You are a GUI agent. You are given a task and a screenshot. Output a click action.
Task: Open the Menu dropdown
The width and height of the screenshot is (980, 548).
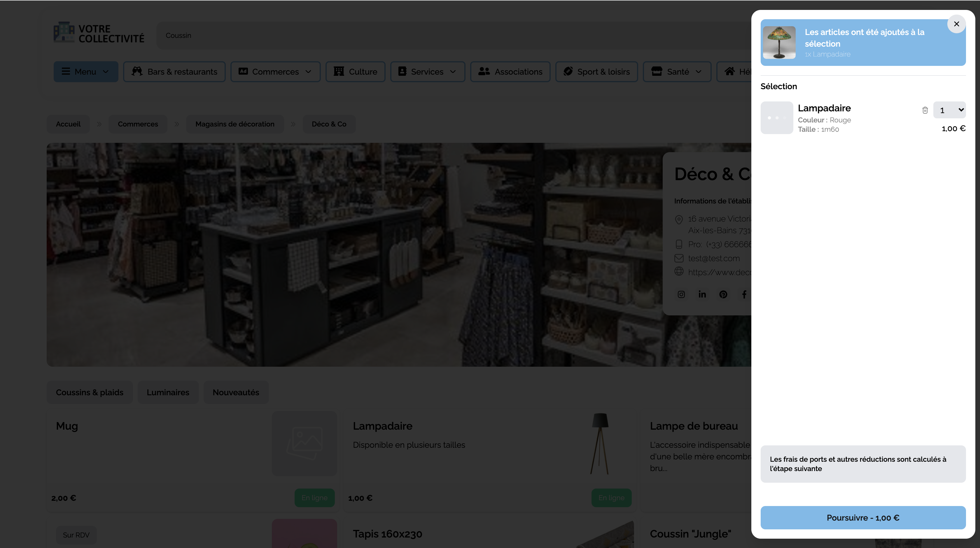(x=85, y=71)
